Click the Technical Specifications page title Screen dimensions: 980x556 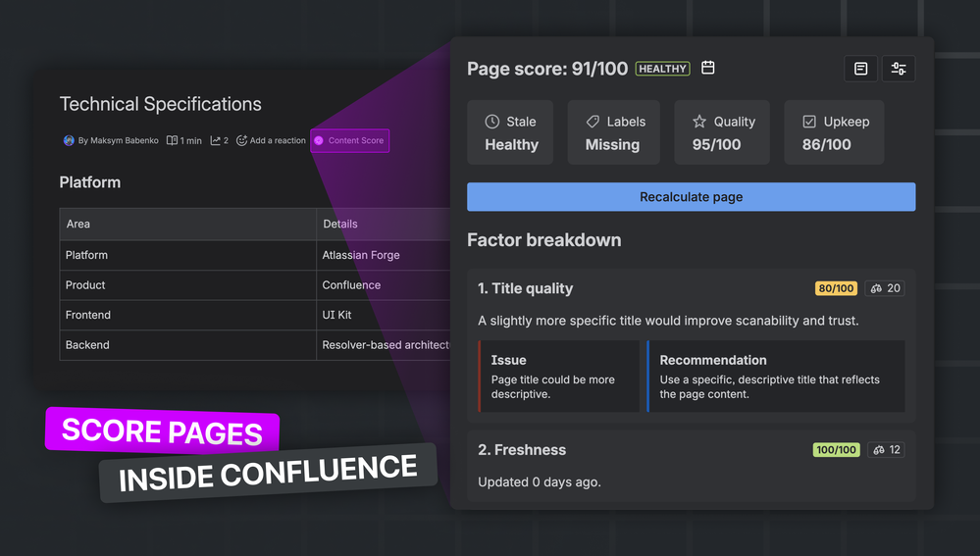click(161, 104)
